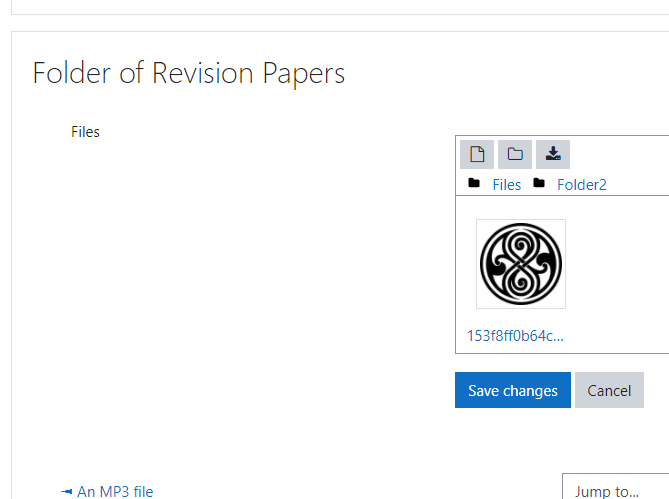Click the Cancel button
The image size is (669, 499).
(x=609, y=390)
